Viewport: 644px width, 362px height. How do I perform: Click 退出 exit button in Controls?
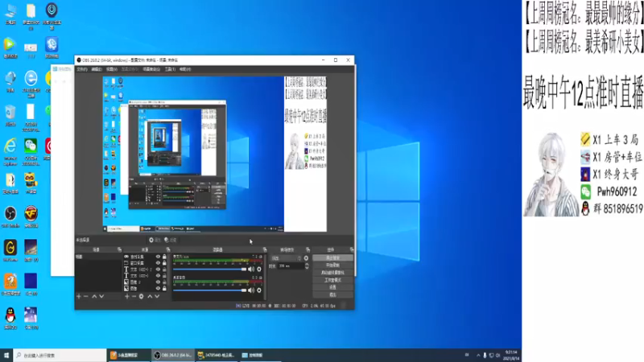click(332, 295)
